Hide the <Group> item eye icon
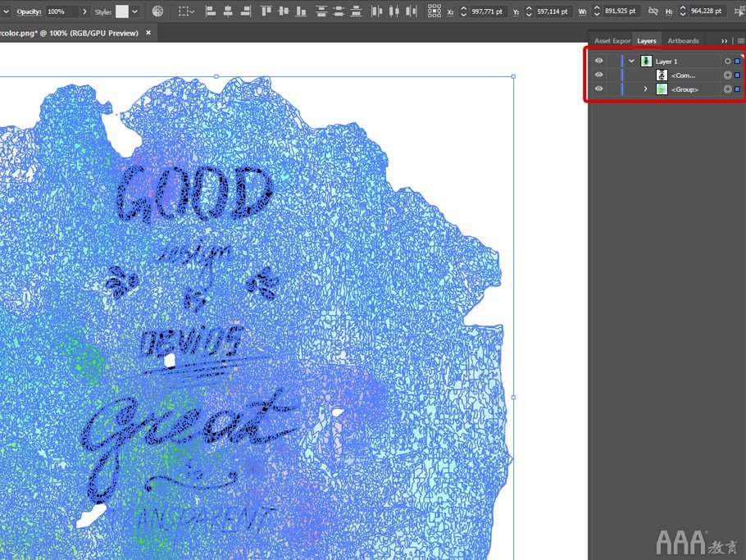The image size is (746, 560). 598,89
